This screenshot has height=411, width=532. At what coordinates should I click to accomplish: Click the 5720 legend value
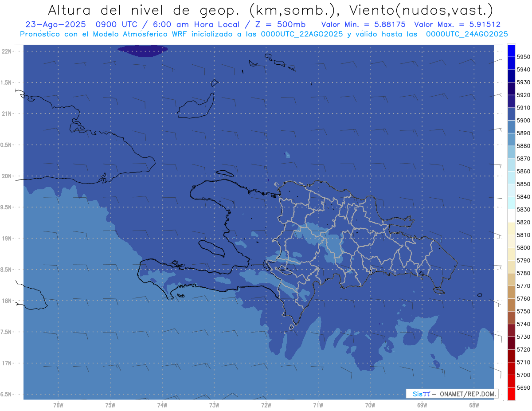point(524,349)
